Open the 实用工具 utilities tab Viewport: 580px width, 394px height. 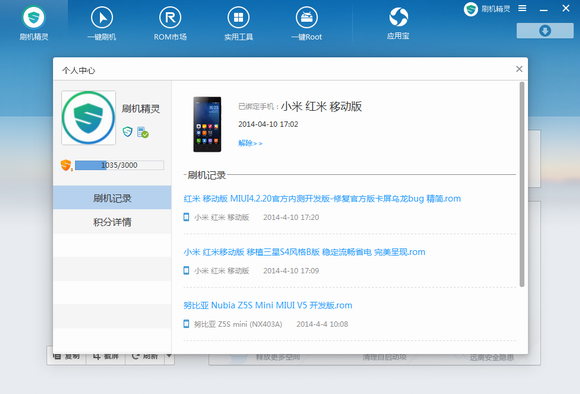click(x=239, y=23)
